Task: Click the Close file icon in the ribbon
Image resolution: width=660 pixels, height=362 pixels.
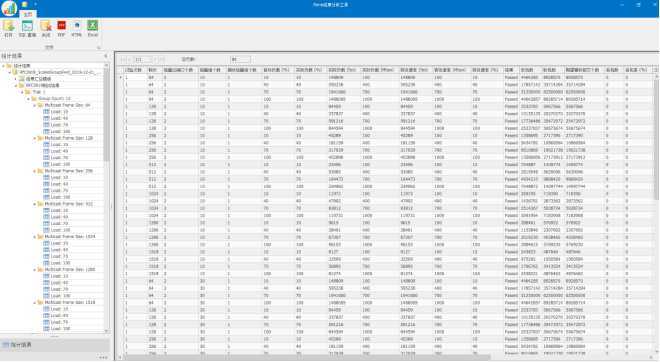Action: click(45, 27)
